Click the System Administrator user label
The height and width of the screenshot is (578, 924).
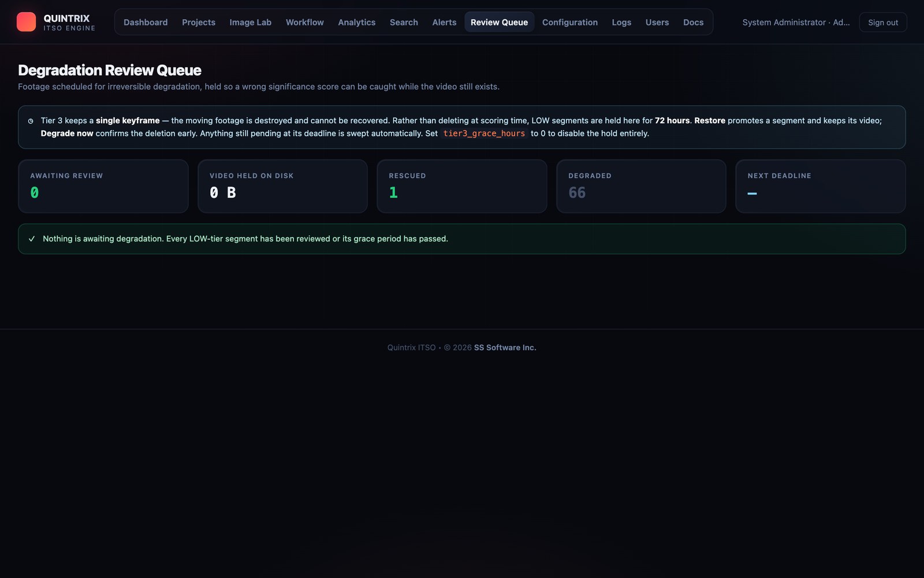pos(796,22)
